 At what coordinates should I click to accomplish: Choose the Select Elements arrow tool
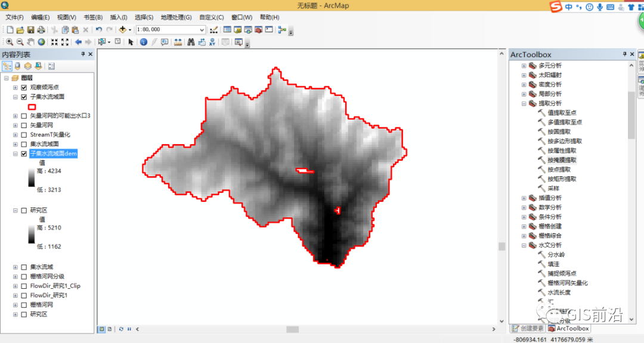(x=131, y=42)
